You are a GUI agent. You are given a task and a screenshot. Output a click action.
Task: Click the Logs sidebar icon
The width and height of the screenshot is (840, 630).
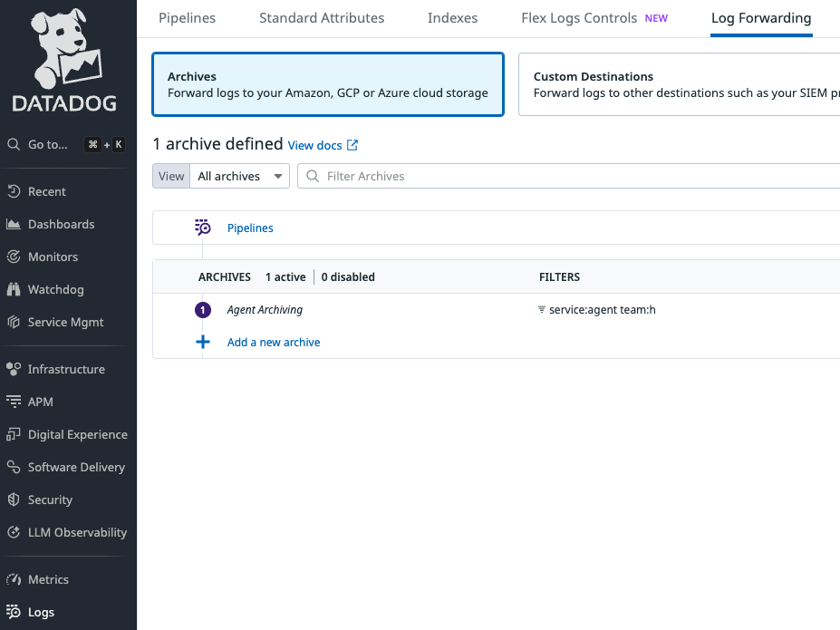(x=14, y=612)
